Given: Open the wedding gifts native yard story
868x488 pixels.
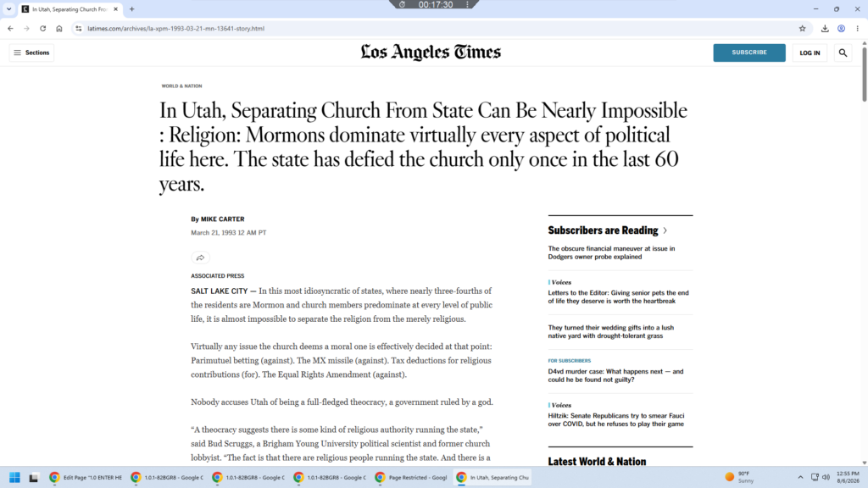Looking at the screenshot, I should [x=610, y=331].
